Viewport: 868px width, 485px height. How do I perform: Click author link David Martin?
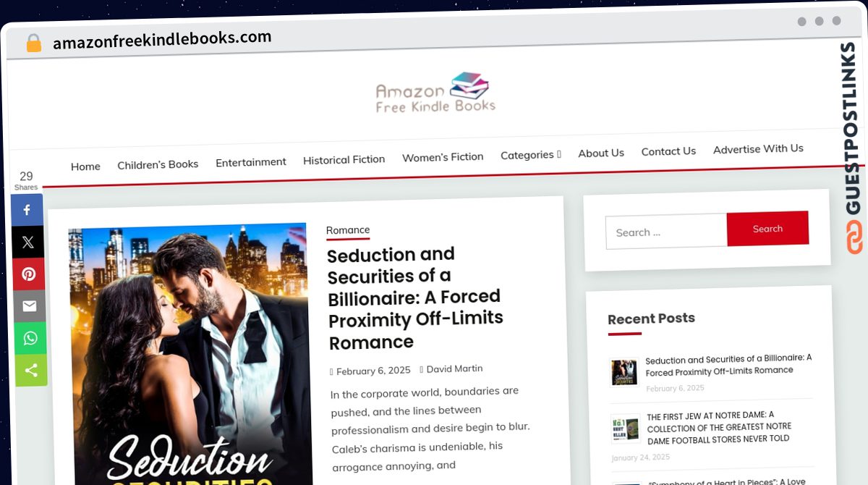pyautogui.click(x=454, y=369)
